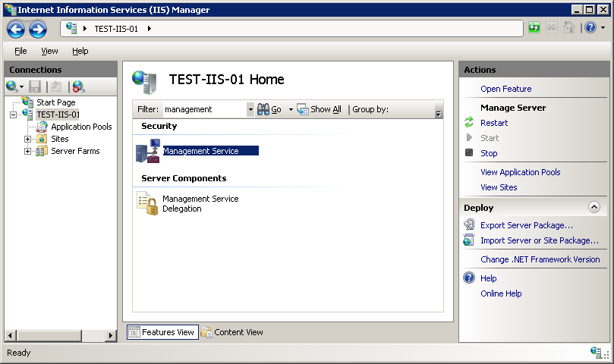Expand the Server Farms tree node
This screenshot has height=364, width=614.
[27, 151]
